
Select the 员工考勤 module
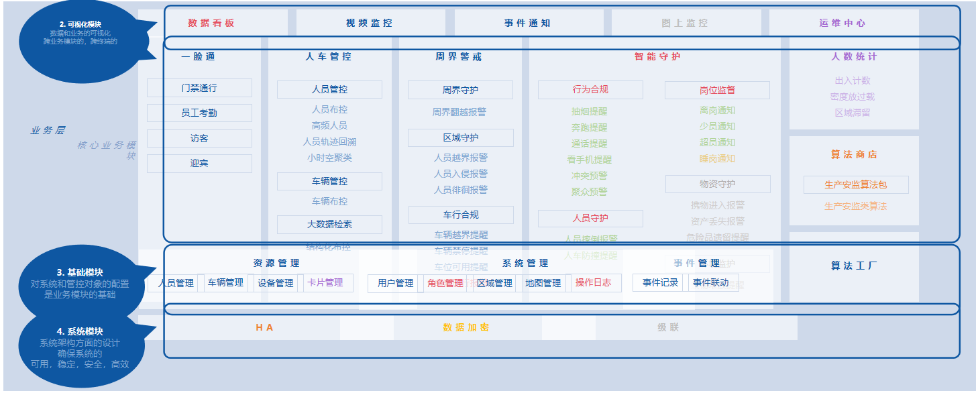pos(199,113)
